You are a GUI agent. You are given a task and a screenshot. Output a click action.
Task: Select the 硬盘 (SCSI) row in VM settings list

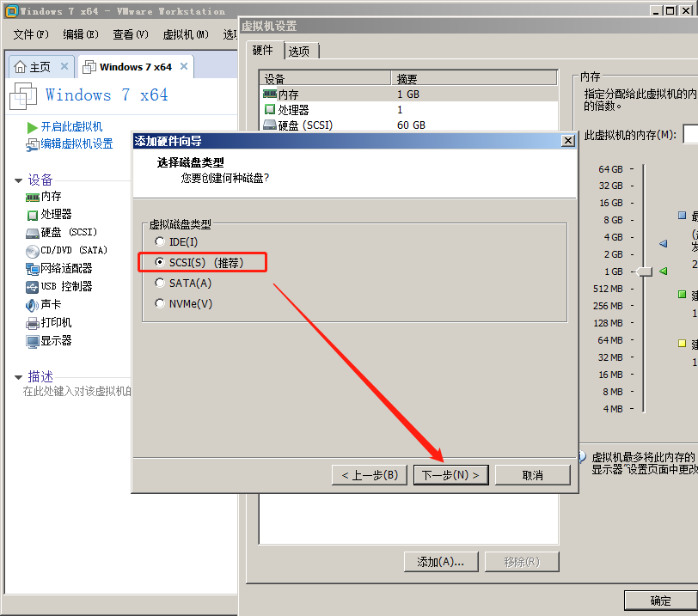(408, 125)
